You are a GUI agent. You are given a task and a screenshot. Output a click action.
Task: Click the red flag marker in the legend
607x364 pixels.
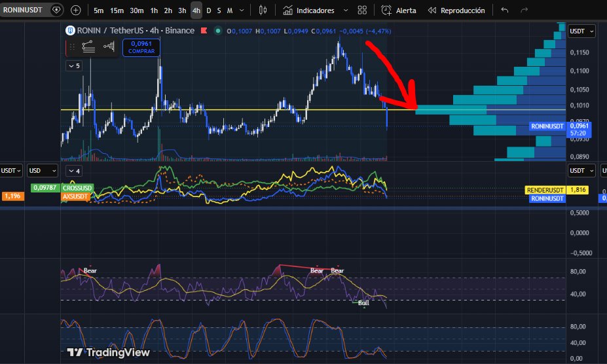click(204, 31)
